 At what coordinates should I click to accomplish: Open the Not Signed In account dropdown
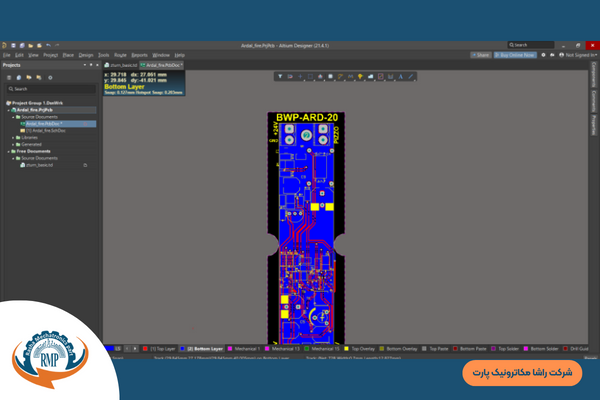tap(577, 55)
